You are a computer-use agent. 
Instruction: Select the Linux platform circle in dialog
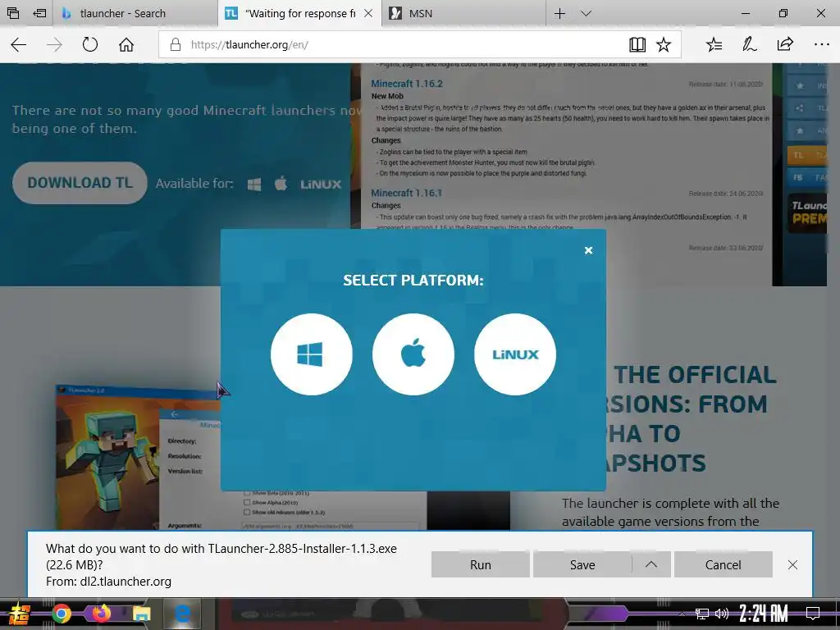[515, 354]
